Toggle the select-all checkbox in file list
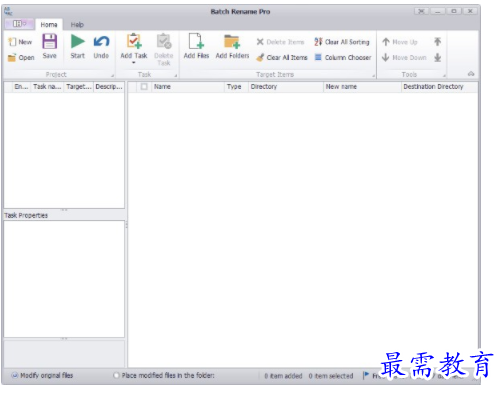The width and height of the screenshot is (502, 396). click(144, 87)
